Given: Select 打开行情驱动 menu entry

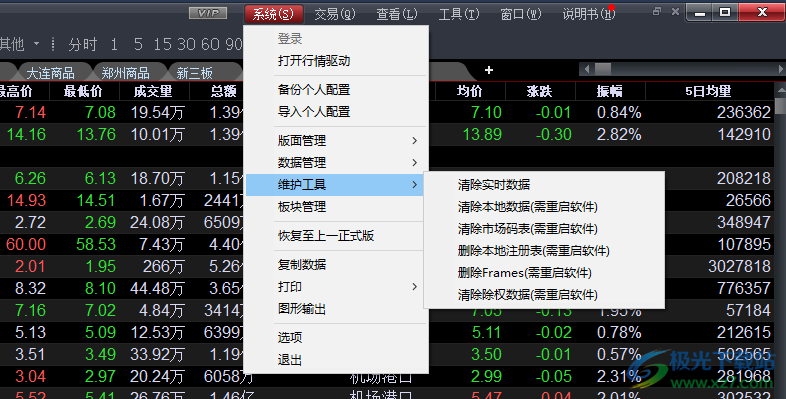Looking at the screenshot, I should point(335,61).
